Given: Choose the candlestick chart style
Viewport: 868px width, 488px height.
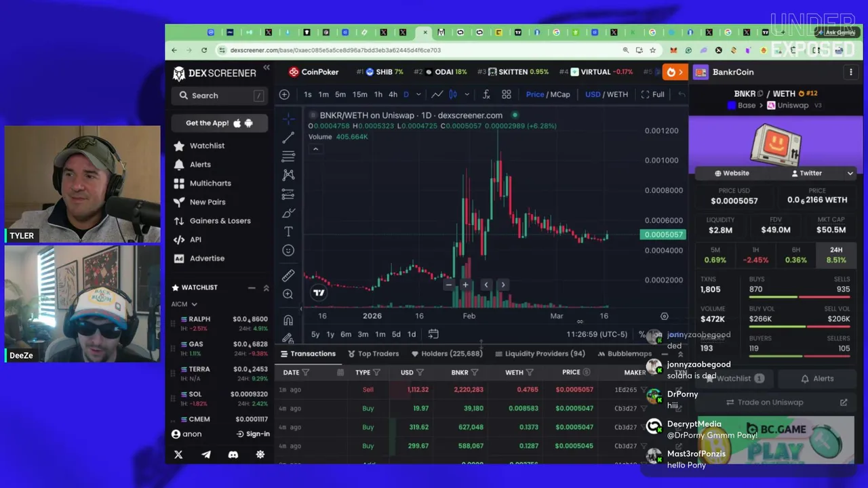Looking at the screenshot, I should click(x=453, y=94).
